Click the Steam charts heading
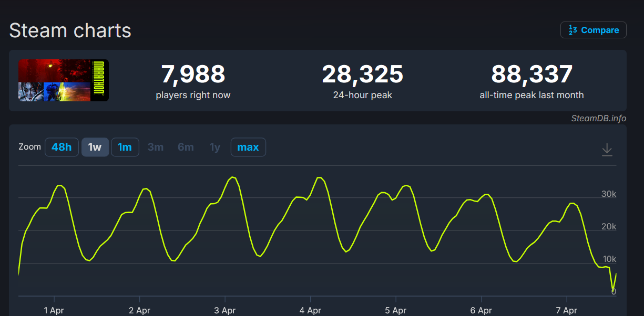644x316 pixels. (x=70, y=30)
